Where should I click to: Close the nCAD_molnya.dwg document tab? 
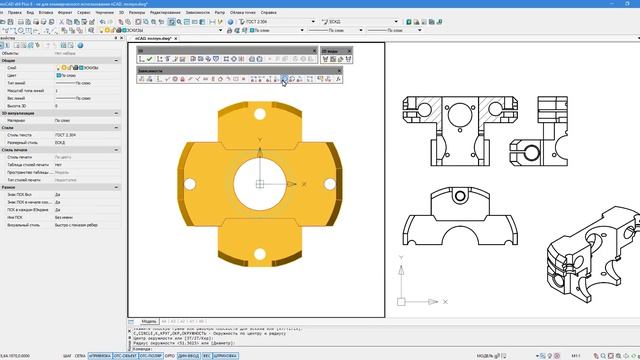tap(176, 38)
